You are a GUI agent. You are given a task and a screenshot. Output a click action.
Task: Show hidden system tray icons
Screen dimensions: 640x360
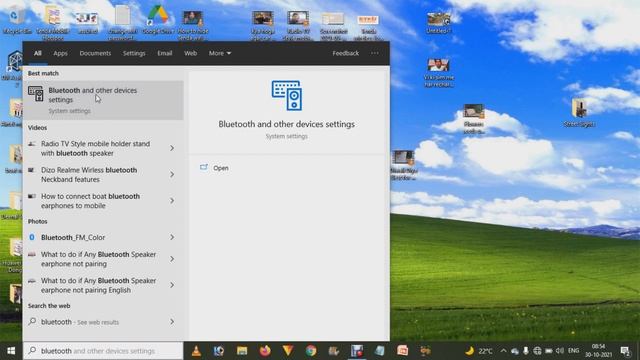coord(503,351)
